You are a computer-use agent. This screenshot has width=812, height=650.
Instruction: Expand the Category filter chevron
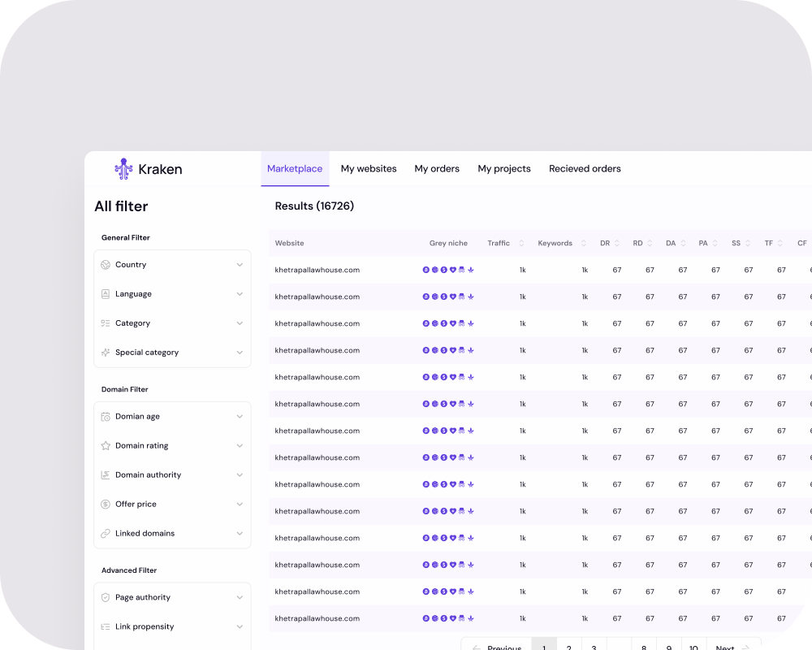240,323
